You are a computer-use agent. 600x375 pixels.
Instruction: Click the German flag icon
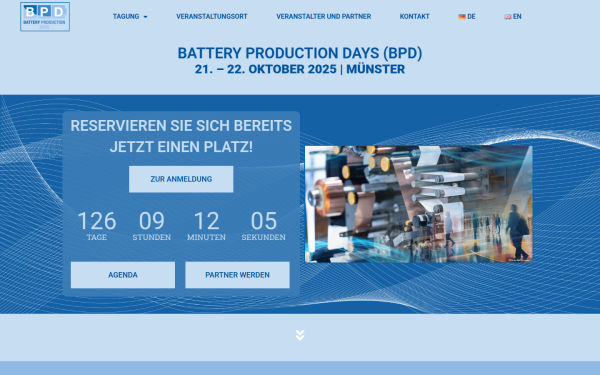(x=462, y=16)
